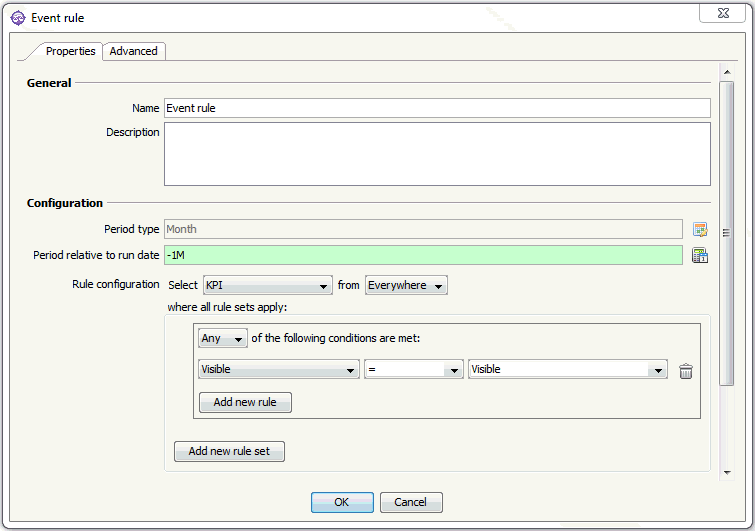Viewport: 755px width, 531px height.
Task: Open the period type calendar picker icon
Action: (x=700, y=230)
